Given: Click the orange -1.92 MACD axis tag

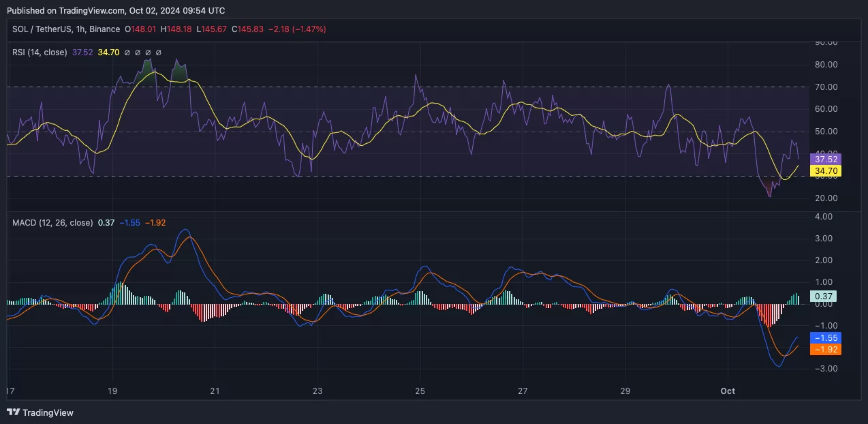Looking at the screenshot, I should click(826, 350).
